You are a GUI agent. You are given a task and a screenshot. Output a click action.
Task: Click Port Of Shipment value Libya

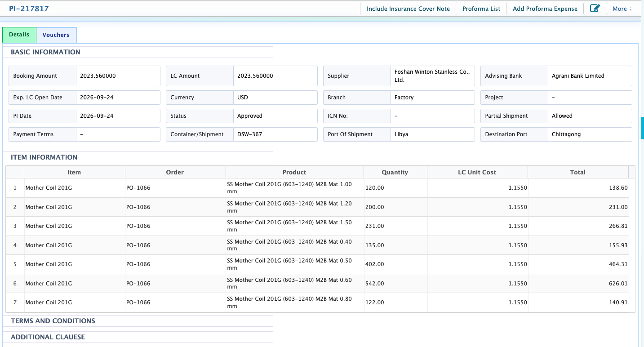tap(401, 134)
